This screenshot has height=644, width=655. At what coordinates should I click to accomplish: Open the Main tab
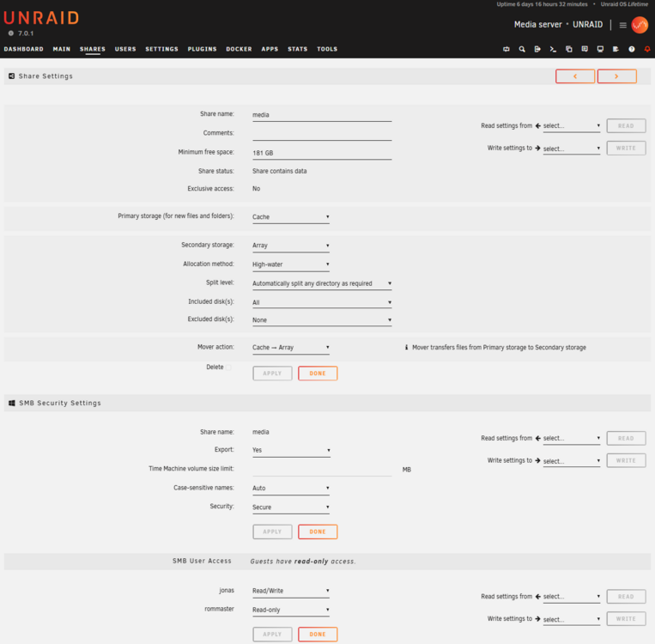tap(62, 49)
